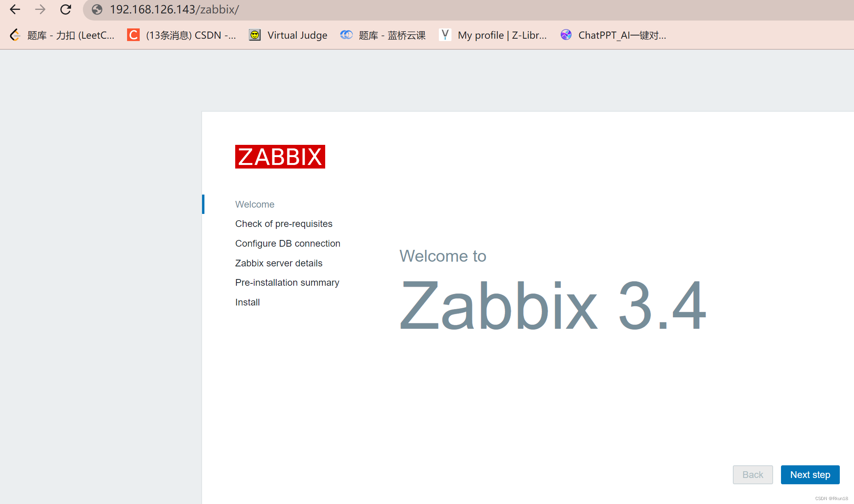Open the My profile | Z-Libr... bookmark label

tap(502, 36)
